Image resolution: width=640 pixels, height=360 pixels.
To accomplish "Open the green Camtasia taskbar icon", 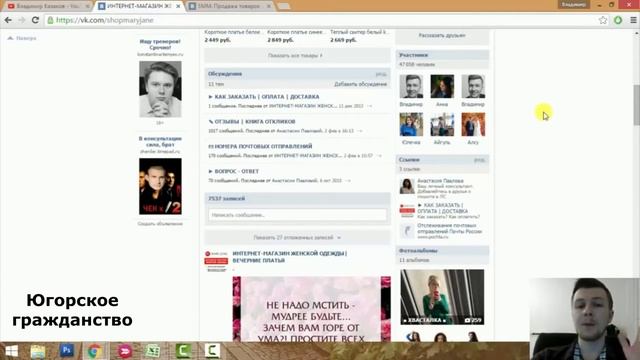I will [x=183, y=351].
